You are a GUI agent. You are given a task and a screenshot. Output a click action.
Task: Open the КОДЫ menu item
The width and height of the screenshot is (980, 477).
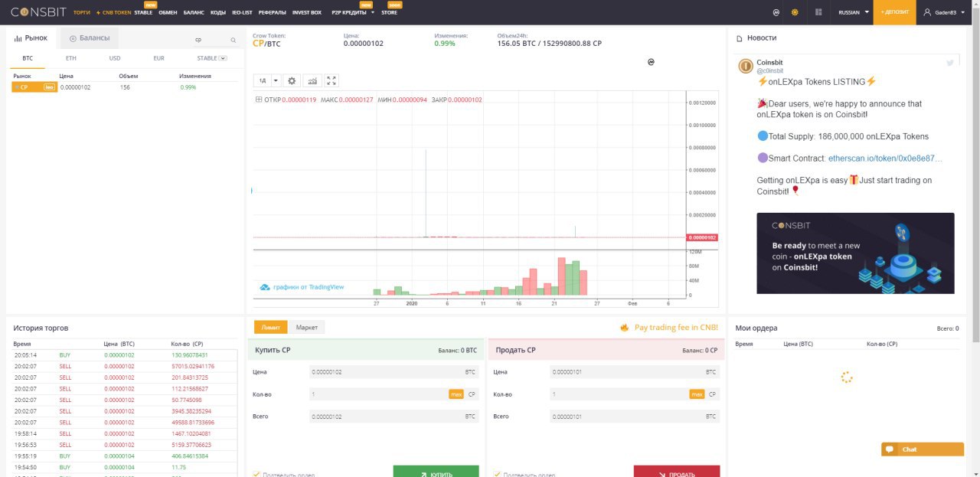click(218, 12)
